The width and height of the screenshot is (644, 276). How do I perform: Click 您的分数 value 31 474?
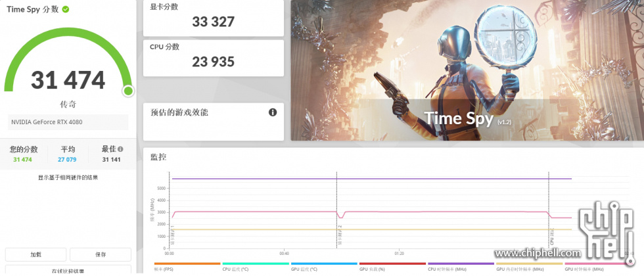coord(22,159)
